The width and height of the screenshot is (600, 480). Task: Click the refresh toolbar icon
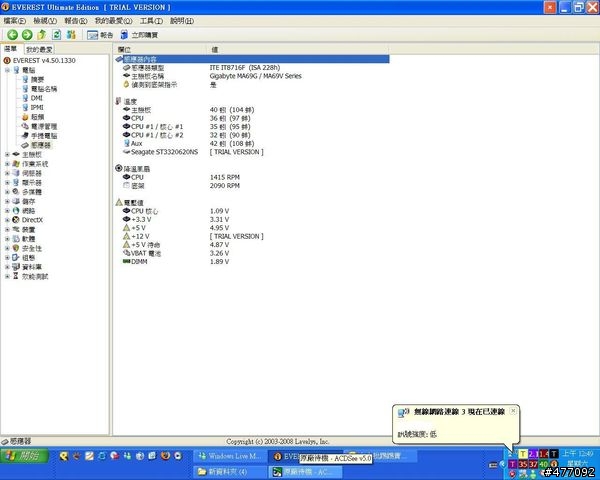pos(56,35)
